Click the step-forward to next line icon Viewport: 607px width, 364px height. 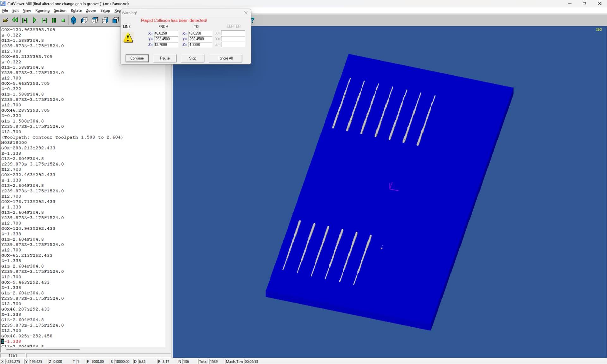44,20
